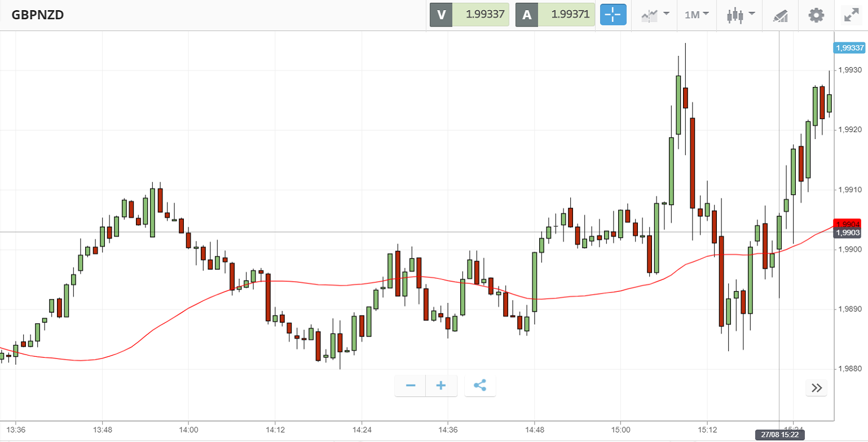
Task: Click the share chart icon
Action: click(x=480, y=386)
